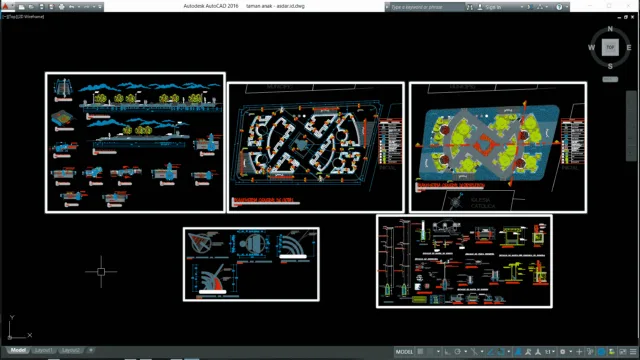Screen dimensions: 640x360
Task: Toggle Object snap in status bar
Action: coord(501,352)
